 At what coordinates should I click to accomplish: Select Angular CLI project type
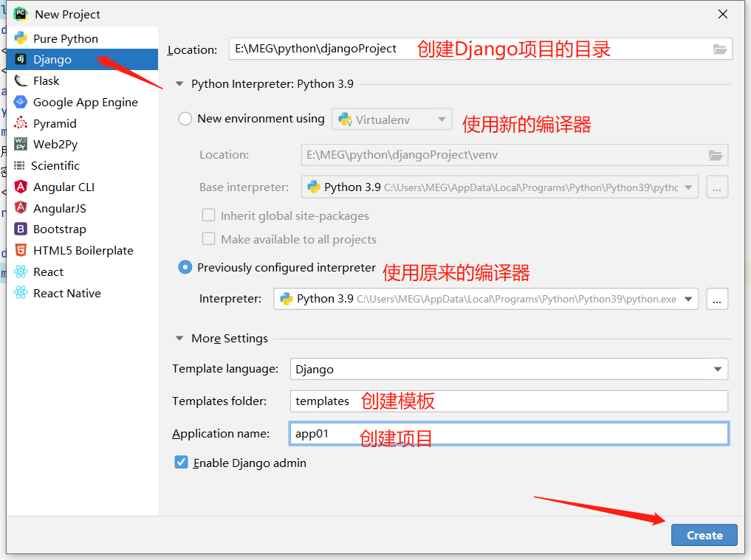[x=83, y=187]
